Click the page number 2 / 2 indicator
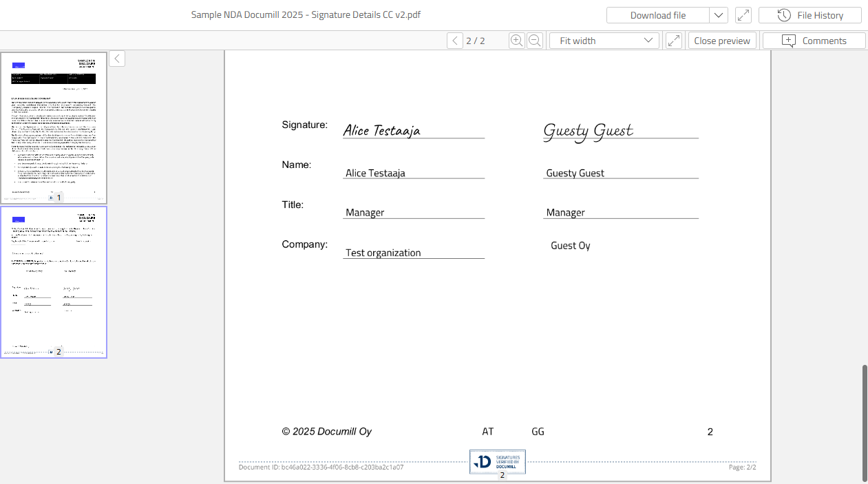 pyautogui.click(x=475, y=41)
